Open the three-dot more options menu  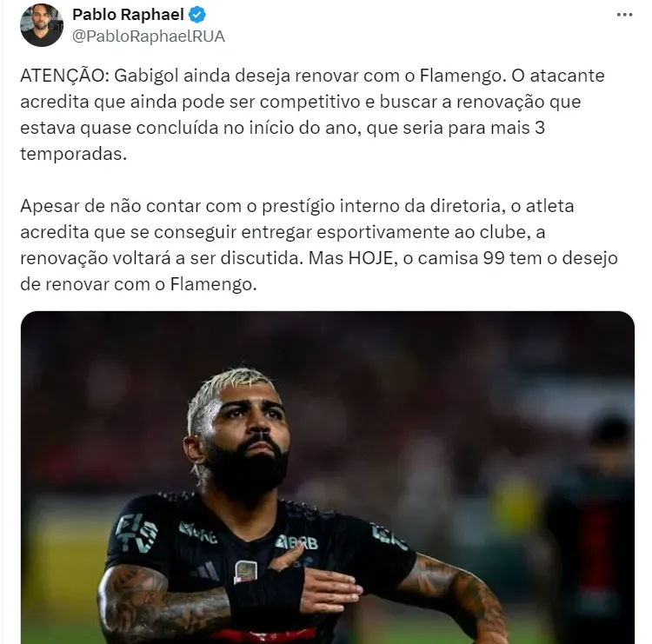point(624,15)
